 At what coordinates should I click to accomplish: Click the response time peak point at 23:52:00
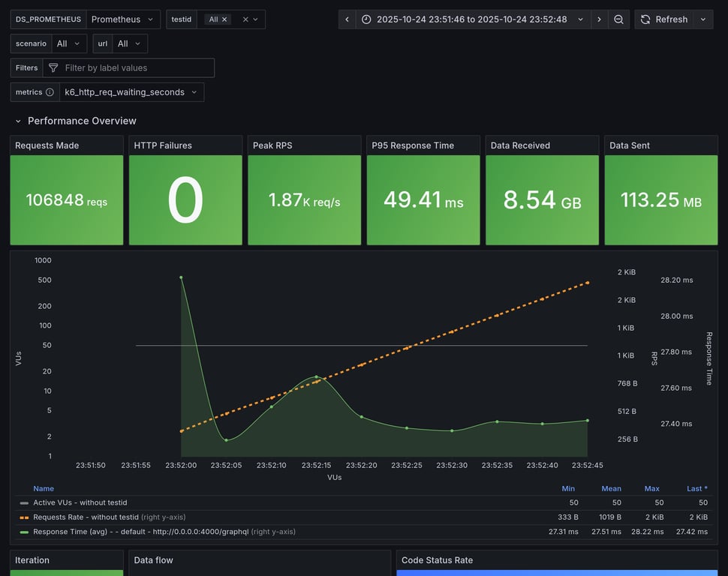pos(181,277)
